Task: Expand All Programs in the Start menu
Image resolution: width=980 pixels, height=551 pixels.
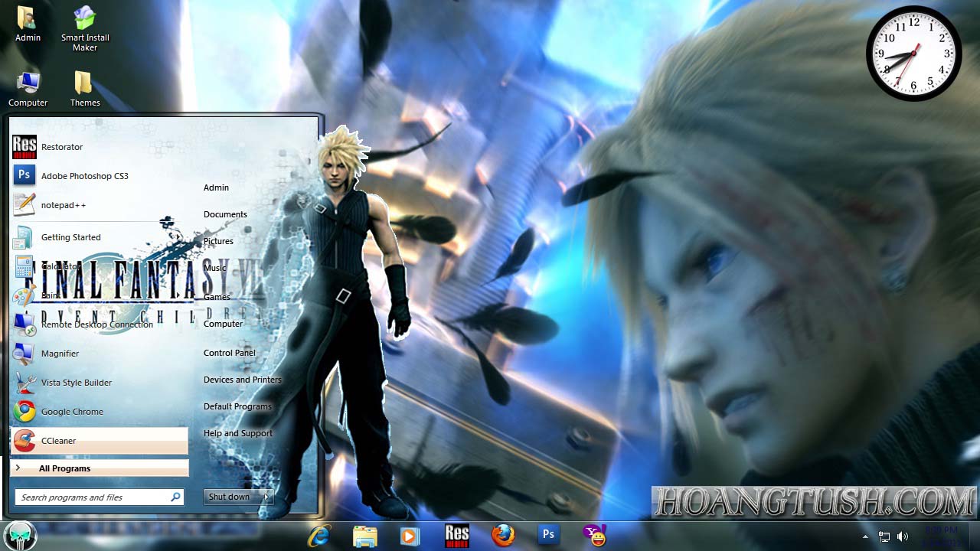Action: [x=63, y=468]
